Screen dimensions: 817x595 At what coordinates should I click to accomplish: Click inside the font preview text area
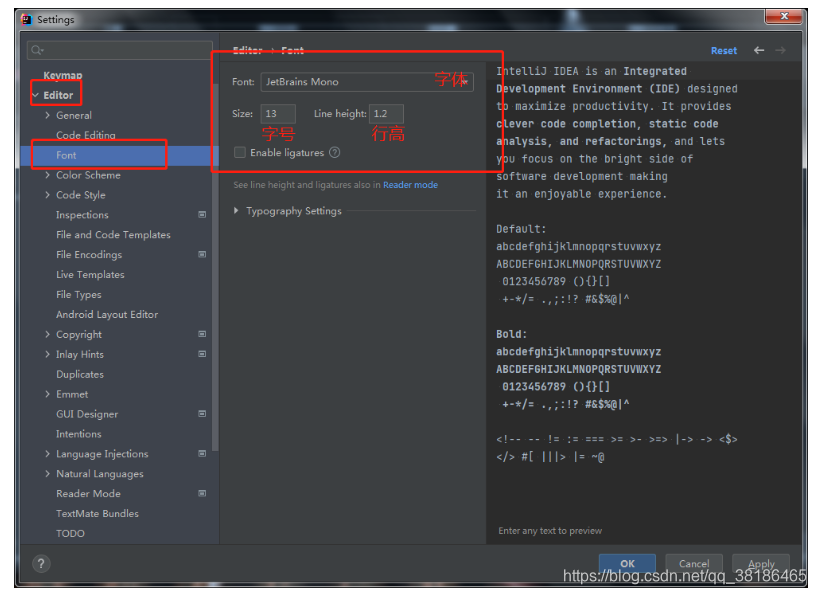644,302
